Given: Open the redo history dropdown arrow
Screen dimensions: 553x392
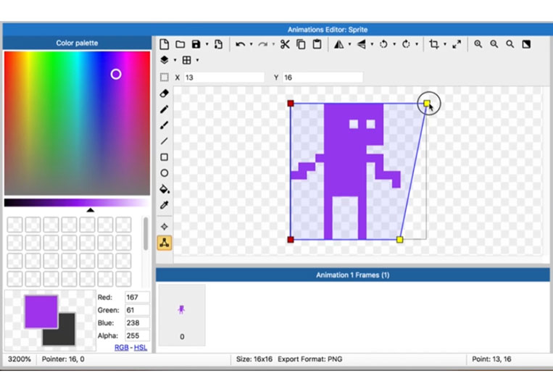Looking at the screenshot, I should point(273,44).
